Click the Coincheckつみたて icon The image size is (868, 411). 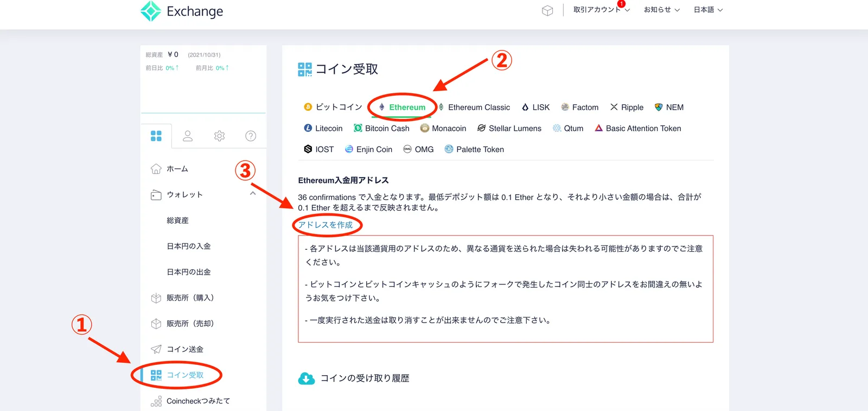click(156, 401)
